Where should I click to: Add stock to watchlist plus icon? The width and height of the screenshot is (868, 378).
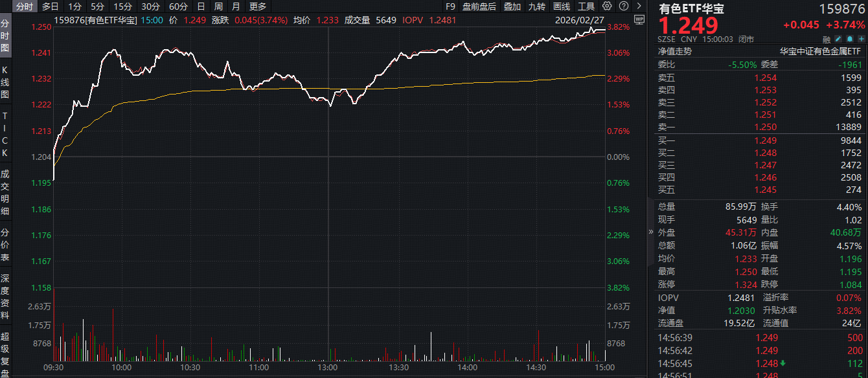[861, 39]
